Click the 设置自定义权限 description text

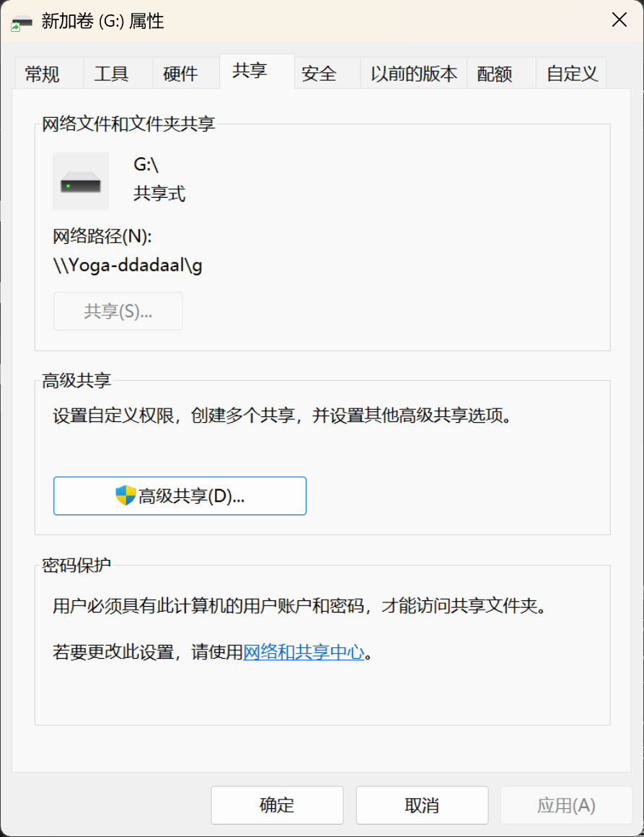(x=284, y=415)
